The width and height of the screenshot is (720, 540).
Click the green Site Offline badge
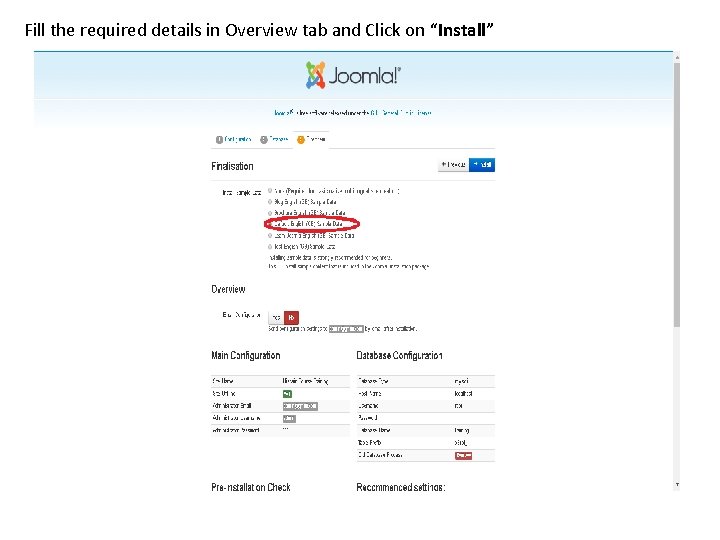pyautogui.click(x=287, y=394)
